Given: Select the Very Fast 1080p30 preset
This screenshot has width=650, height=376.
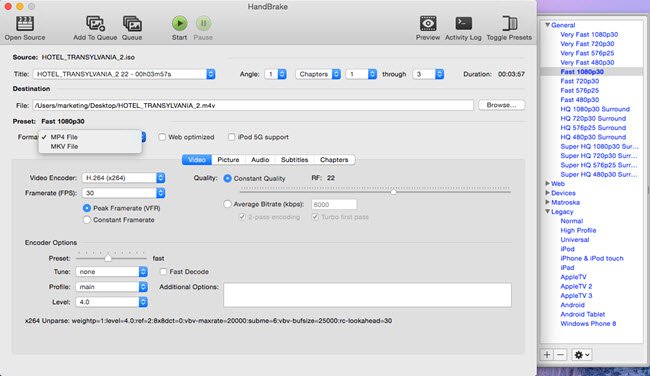Looking at the screenshot, I should point(589,34).
